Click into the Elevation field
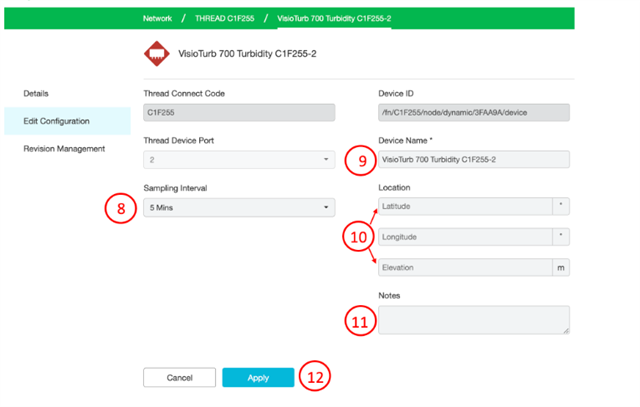Screen dimensions: 640x407 pyautogui.click(x=465, y=268)
